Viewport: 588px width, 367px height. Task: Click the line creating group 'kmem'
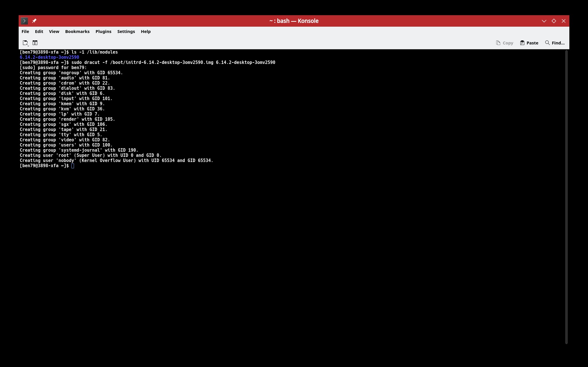[x=62, y=104]
